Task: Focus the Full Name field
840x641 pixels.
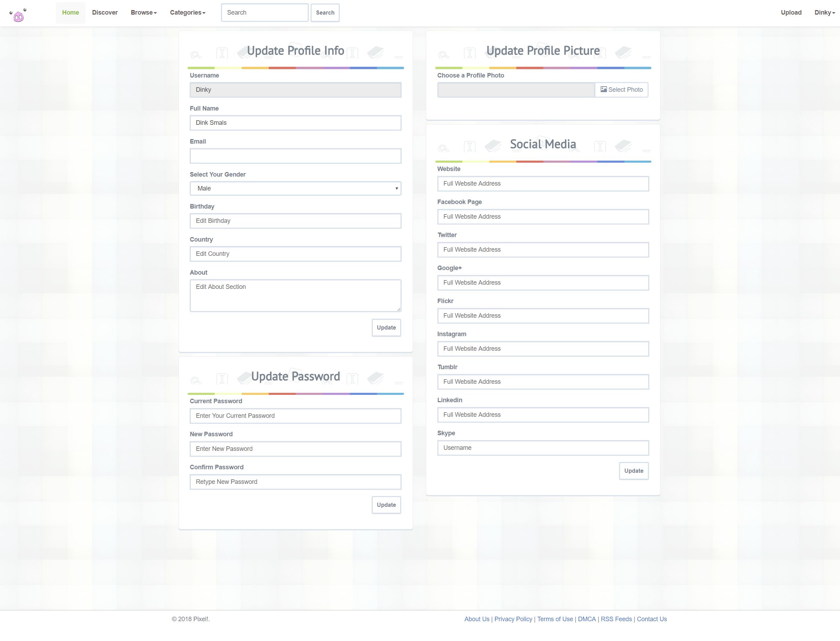Action: tap(295, 123)
